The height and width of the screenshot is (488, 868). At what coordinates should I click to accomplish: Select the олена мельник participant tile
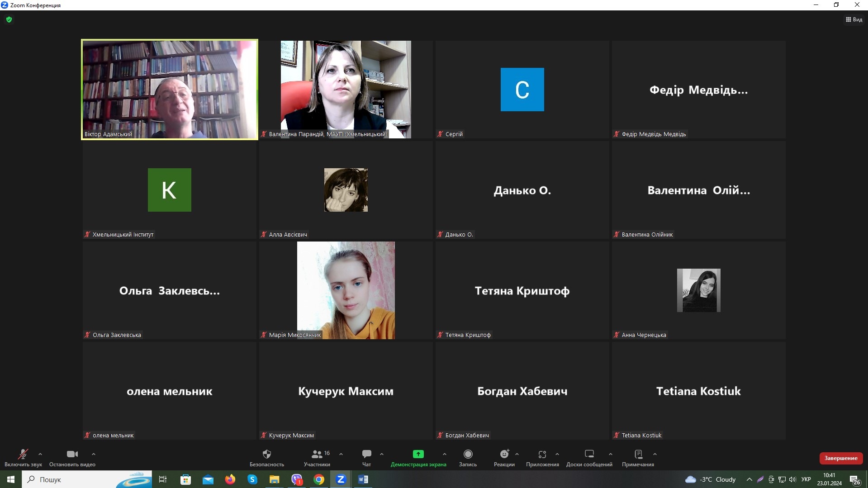click(170, 391)
